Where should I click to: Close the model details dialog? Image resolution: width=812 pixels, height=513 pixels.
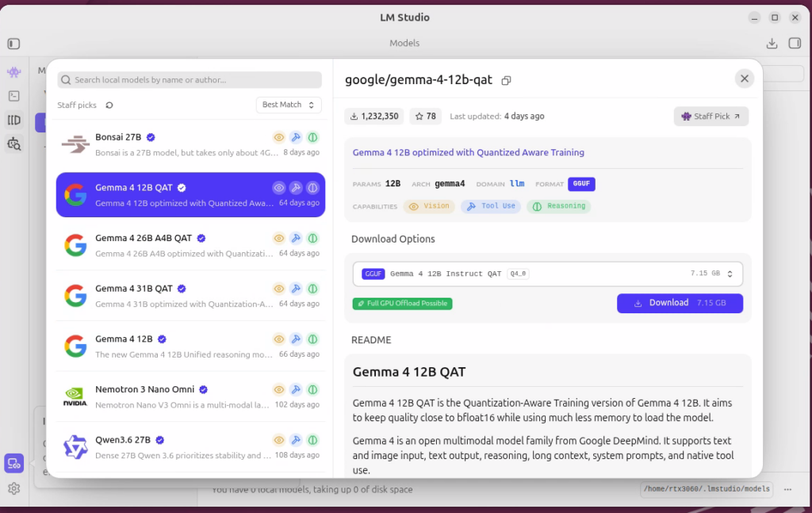pyautogui.click(x=744, y=78)
